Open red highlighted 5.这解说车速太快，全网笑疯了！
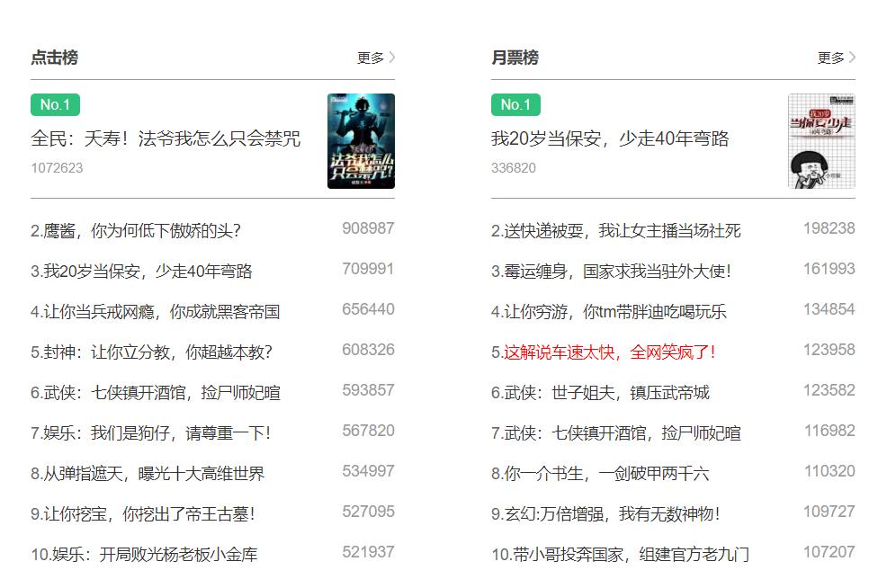 point(604,352)
